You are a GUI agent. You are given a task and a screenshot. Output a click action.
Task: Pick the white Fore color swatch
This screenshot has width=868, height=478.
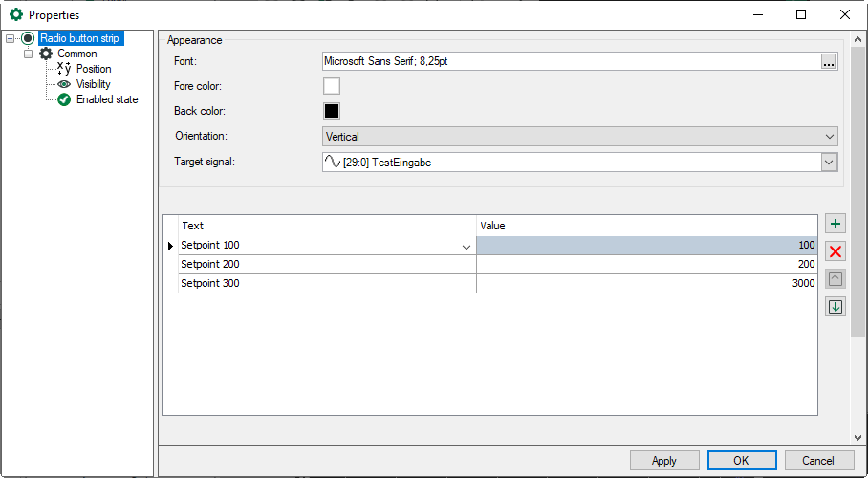pyautogui.click(x=332, y=86)
